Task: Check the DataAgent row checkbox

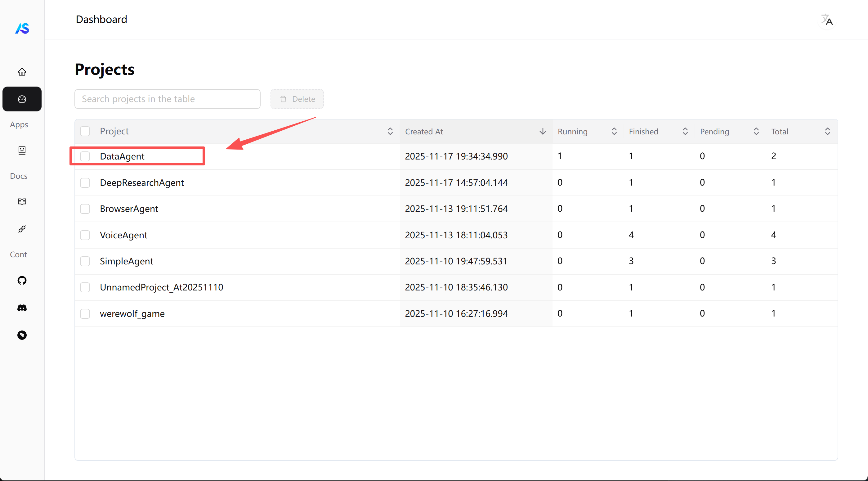Action: click(x=85, y=156)
